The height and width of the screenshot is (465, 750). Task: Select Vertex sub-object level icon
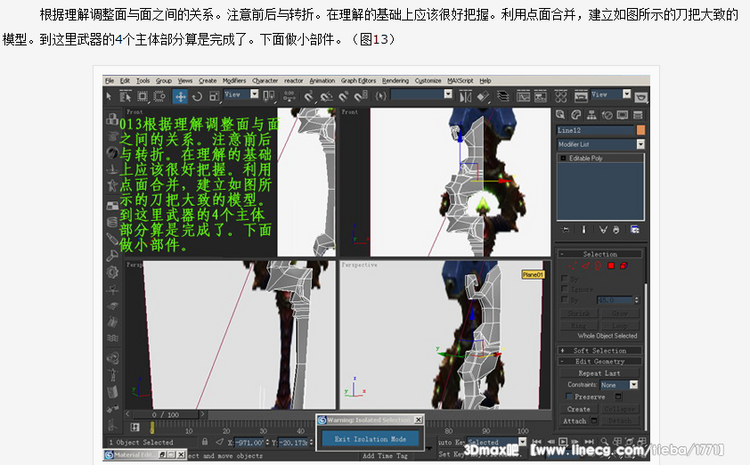(x=573, y=266)
